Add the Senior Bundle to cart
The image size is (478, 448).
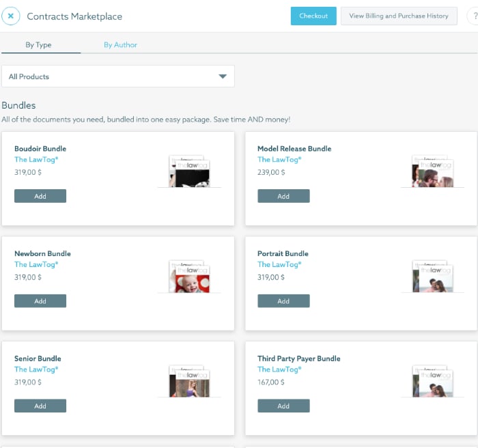tap(40, 406)
